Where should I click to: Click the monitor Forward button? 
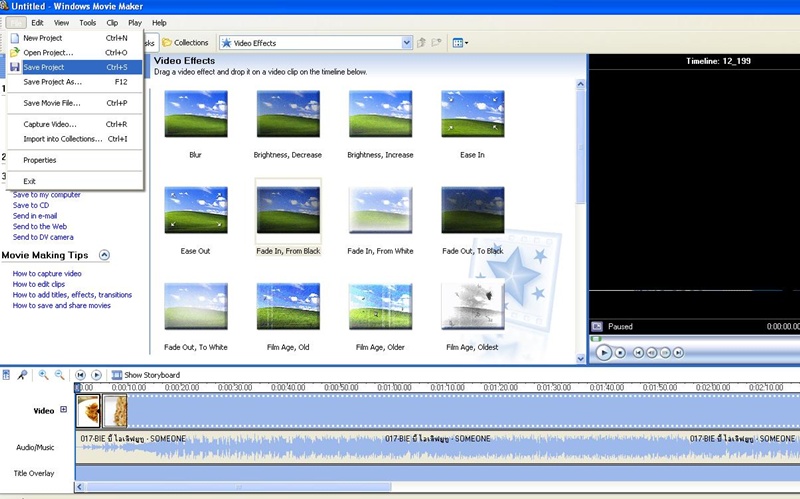[x=678, y=353]
